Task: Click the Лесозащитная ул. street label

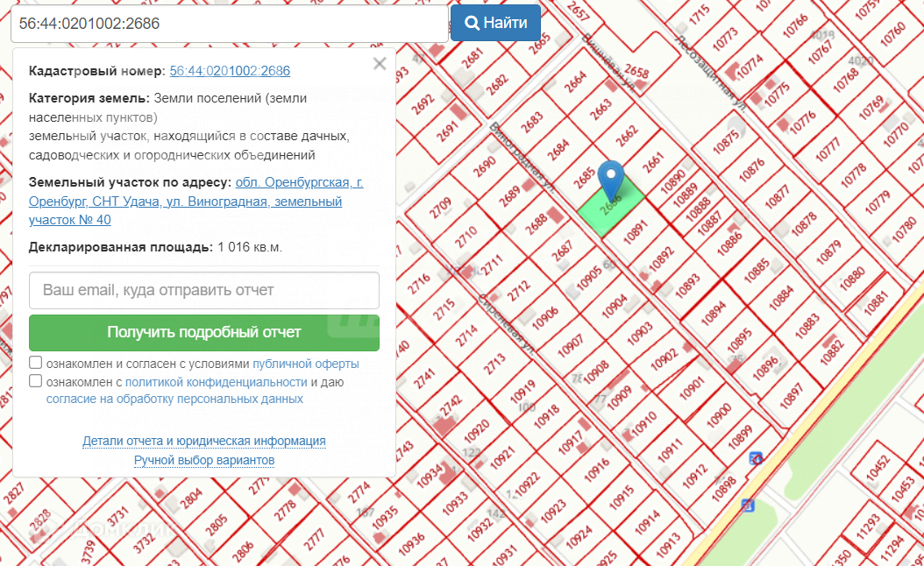Action: point(710,73)
